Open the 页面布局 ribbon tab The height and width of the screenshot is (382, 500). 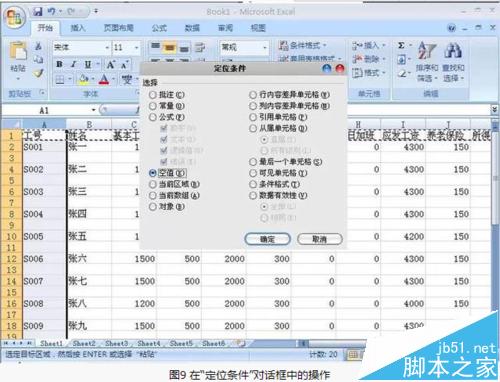click(119, 28)
